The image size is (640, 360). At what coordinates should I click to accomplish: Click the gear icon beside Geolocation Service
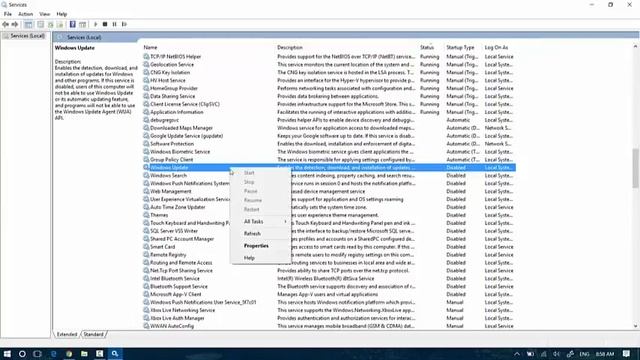(x=146, y=64)
